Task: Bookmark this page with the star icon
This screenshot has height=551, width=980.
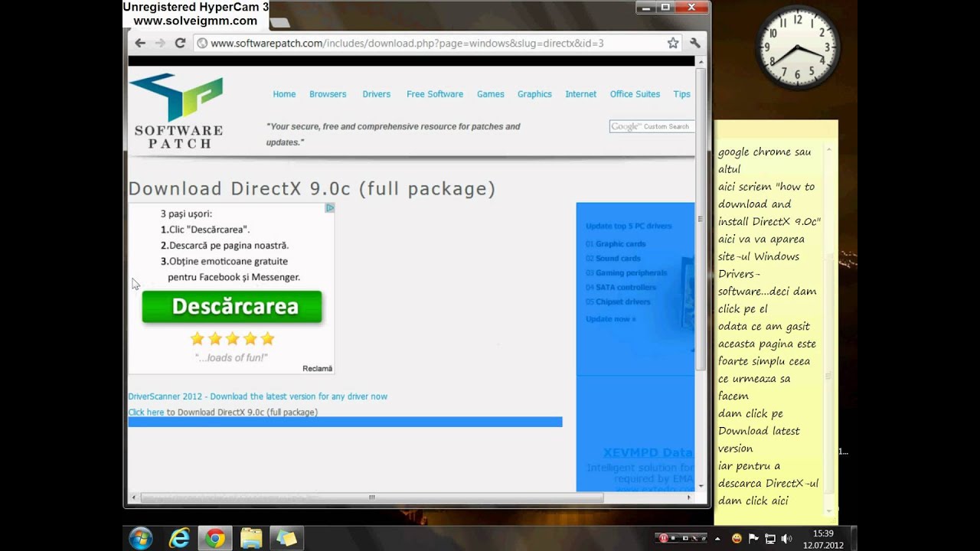Action: coord(673,44)
